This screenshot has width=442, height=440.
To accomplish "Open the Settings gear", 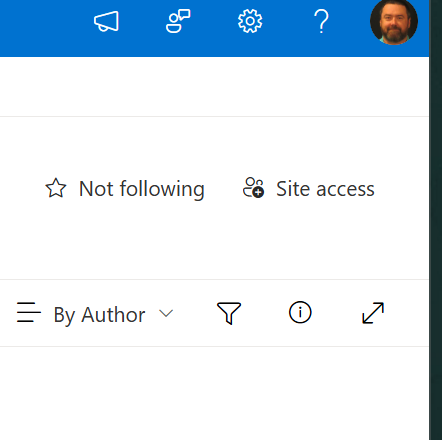I will (250, 21).
